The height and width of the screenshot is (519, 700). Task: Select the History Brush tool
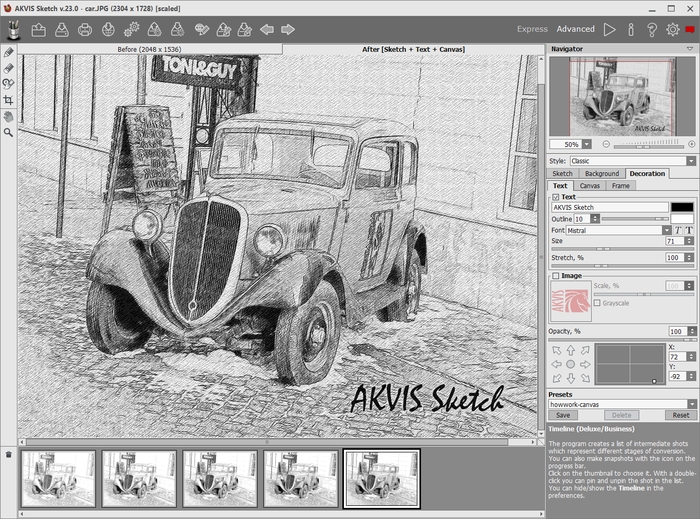point(8,83)
